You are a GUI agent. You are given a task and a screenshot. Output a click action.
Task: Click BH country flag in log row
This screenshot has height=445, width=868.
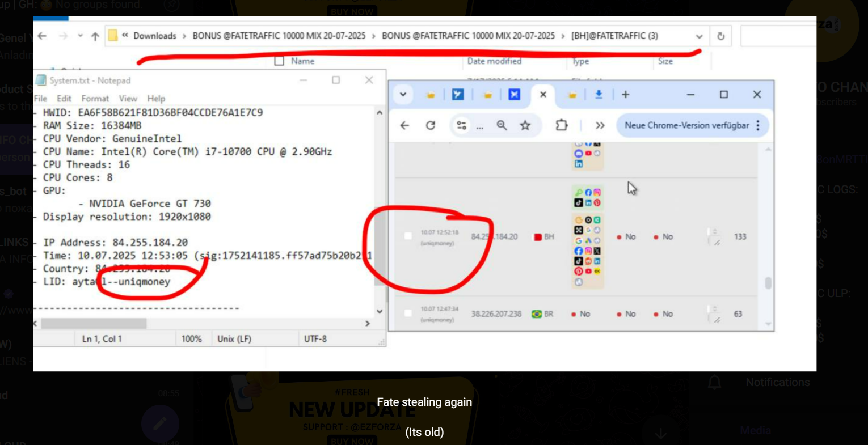(x=537, y=237)
